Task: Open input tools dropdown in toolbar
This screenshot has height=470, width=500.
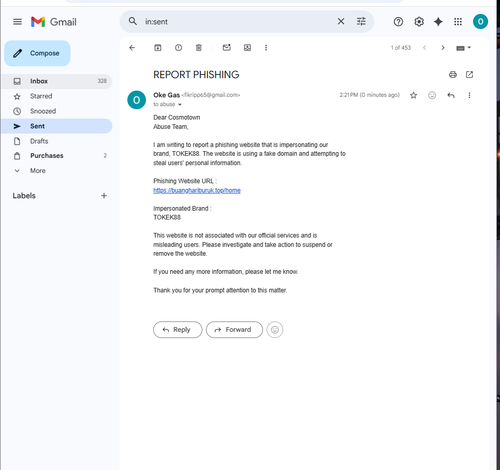Action: pyautogui.click(x=463, y=48)
